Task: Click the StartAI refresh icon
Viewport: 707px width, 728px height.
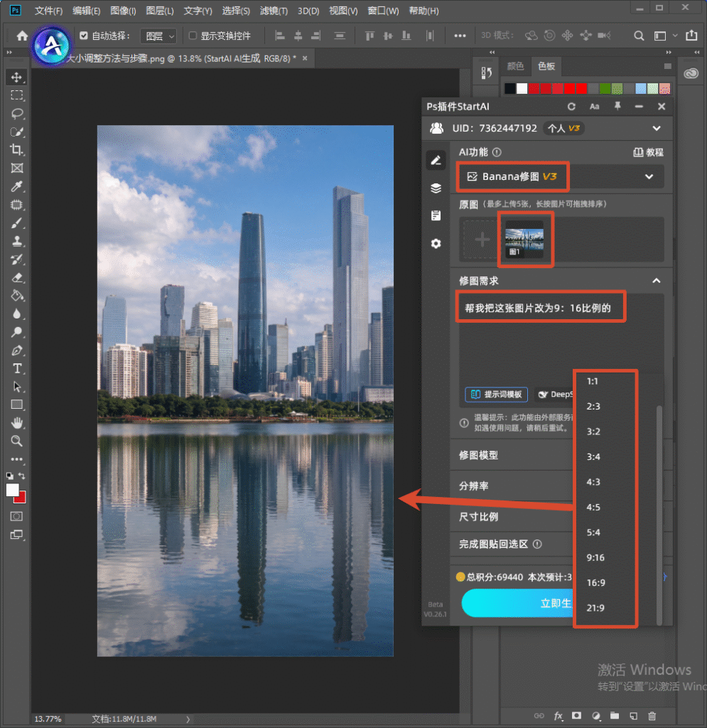Action: tap(571, 107)
